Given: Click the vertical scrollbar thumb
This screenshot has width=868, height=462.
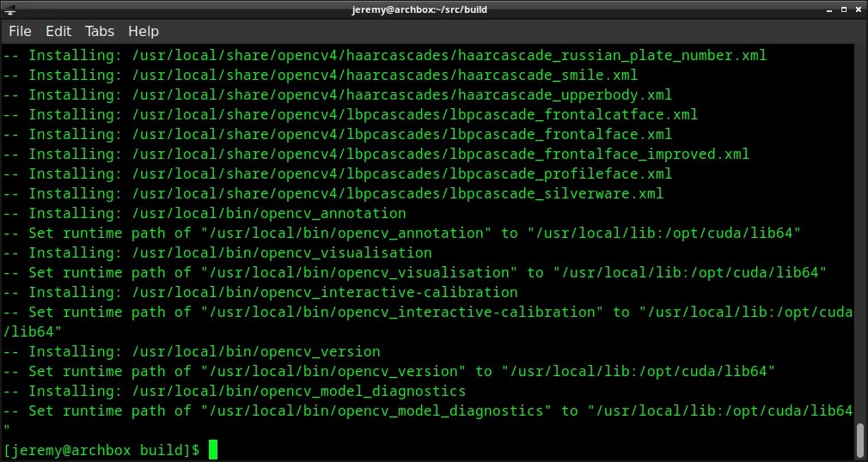Looking at the screenshot, I should tap(859, 439).
